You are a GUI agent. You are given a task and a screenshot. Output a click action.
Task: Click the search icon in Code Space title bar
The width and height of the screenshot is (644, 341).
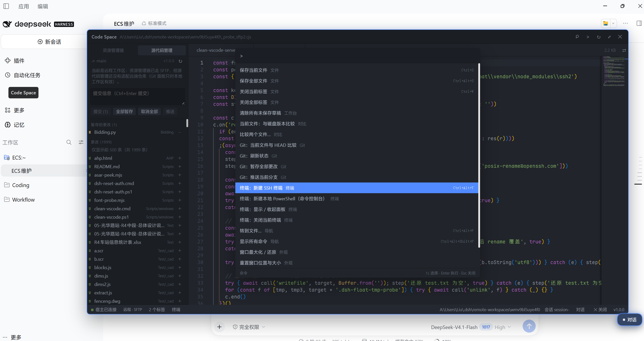click(577, 37)
